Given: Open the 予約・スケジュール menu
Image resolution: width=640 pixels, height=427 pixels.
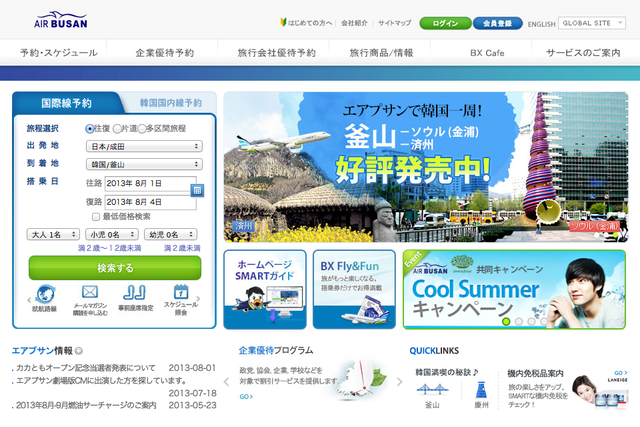Looking at the screenshot, I should point(59,53).
